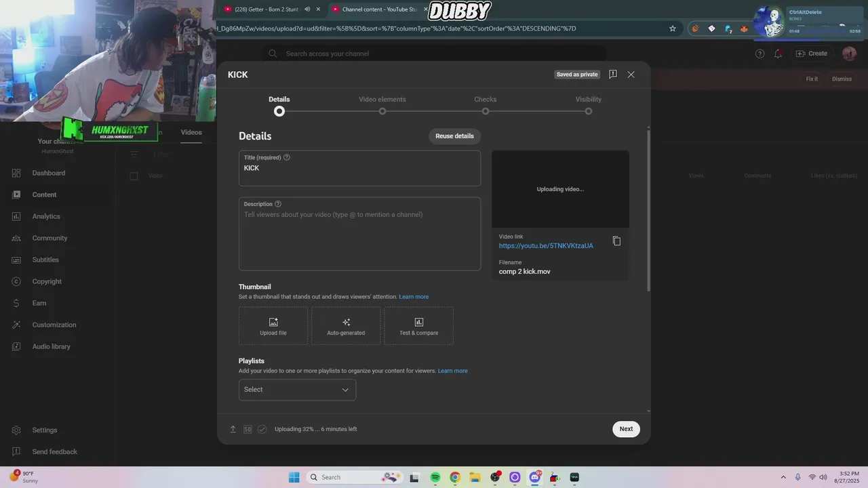
Task: Click inside the Title field containing KICK
Action: [x=359, y=168]
